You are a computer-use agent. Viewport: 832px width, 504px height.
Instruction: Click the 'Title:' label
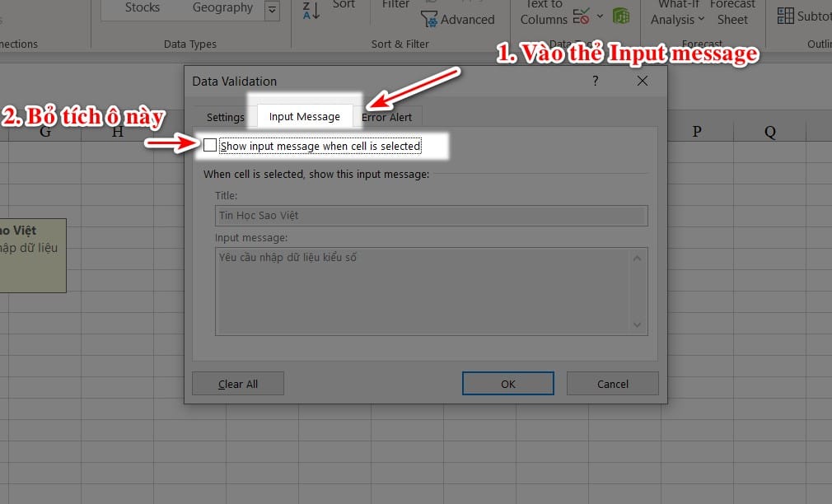pyautogui.click(x=226, y=195)
